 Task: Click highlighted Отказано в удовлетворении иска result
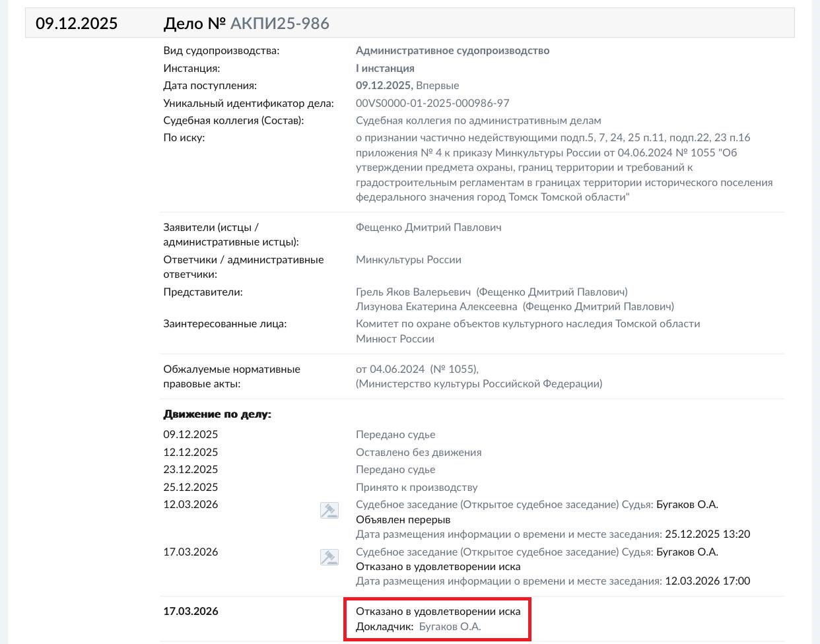pyautogui.click(x=438, y=612)
